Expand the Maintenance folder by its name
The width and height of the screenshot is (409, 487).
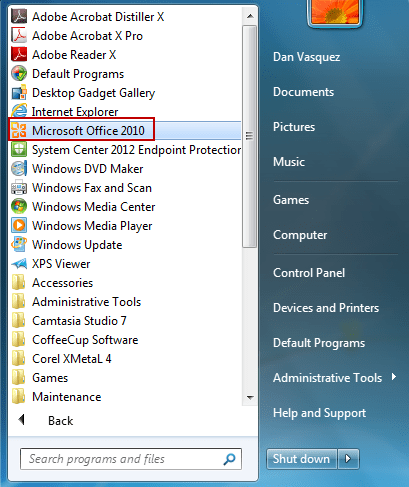coord(67,397)
